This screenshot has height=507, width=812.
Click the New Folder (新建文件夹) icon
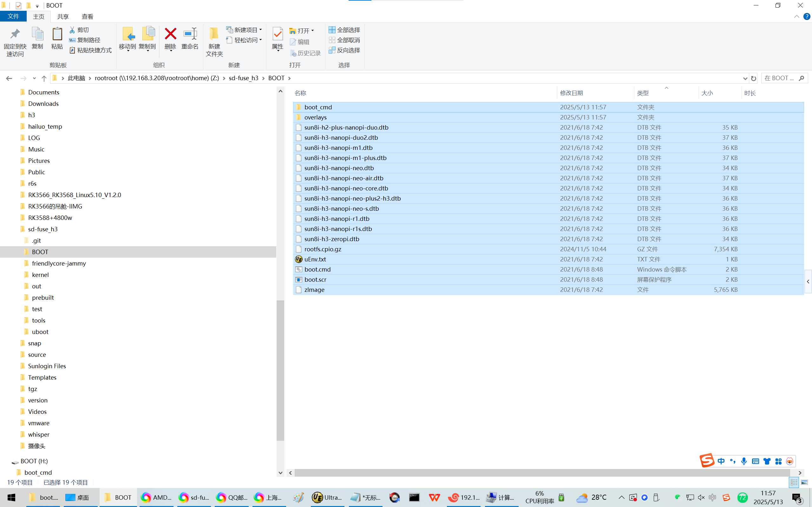214,34
